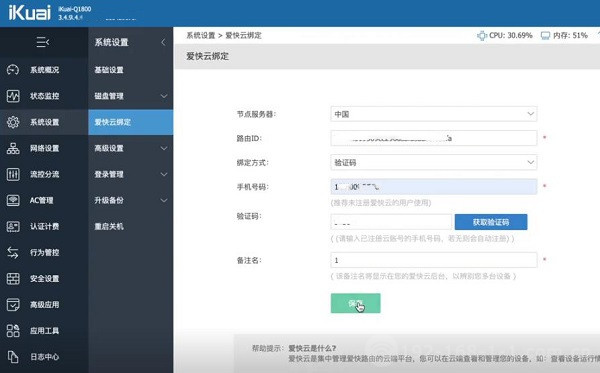Click the 安全设置 firewall icon
This screenshot has height=373, width=600.
point(13,279)
